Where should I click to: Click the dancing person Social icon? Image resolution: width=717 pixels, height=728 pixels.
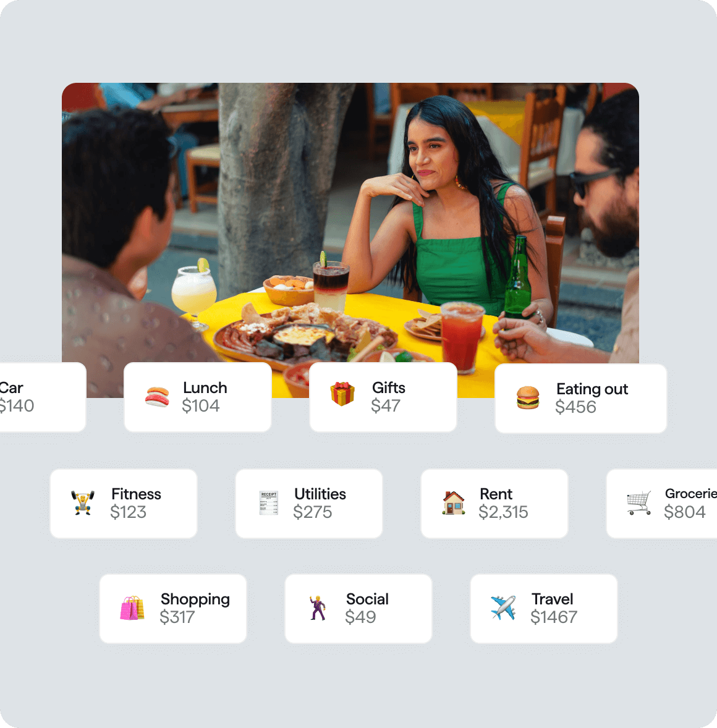[x=318, y=607]
